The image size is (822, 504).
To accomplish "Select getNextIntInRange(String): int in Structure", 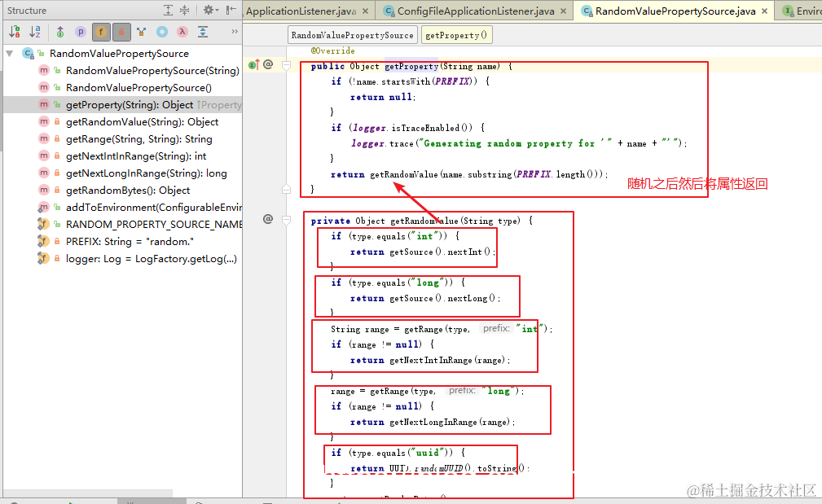I will click(136, 156).
